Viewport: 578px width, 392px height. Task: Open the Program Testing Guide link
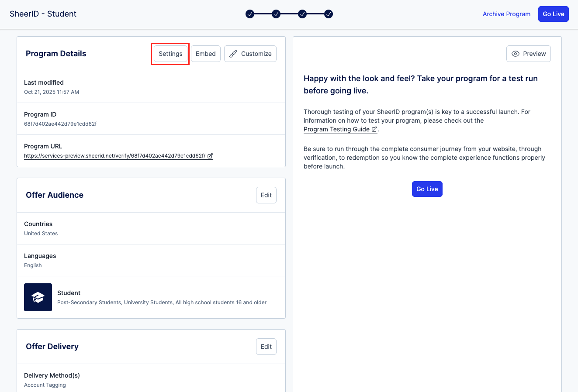coord(336,130)
